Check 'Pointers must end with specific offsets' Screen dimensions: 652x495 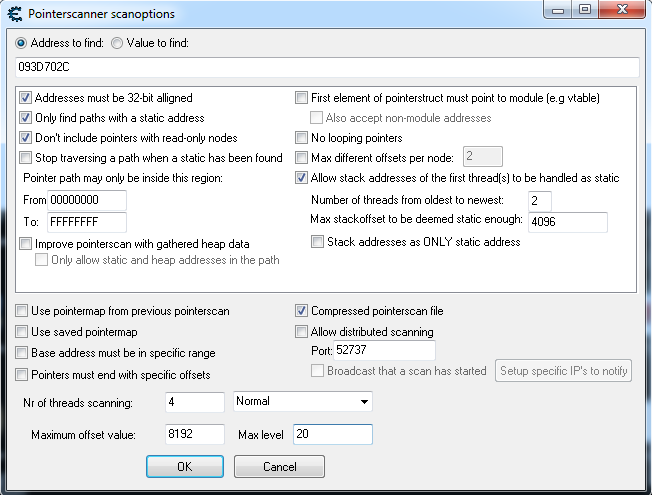(23, 374)
